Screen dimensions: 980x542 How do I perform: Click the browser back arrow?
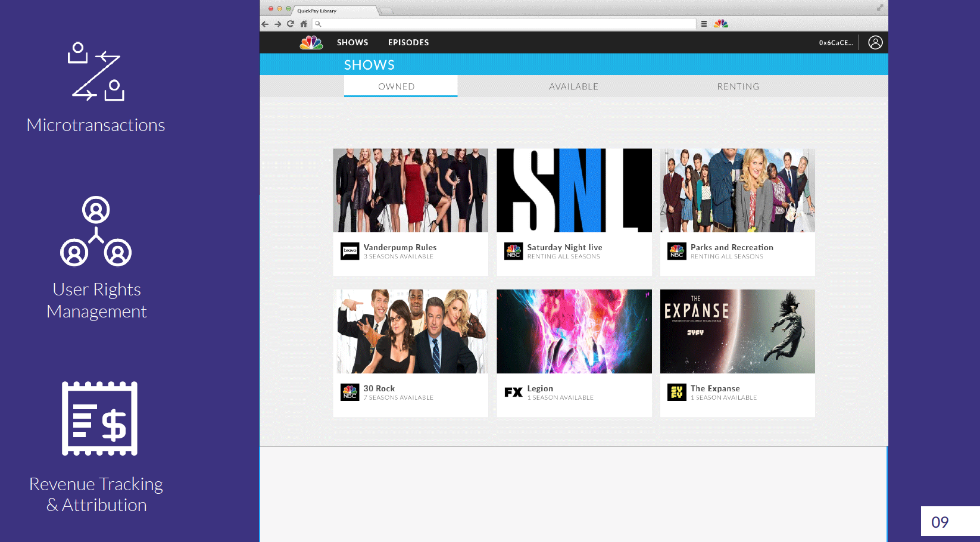coord(265,24)
